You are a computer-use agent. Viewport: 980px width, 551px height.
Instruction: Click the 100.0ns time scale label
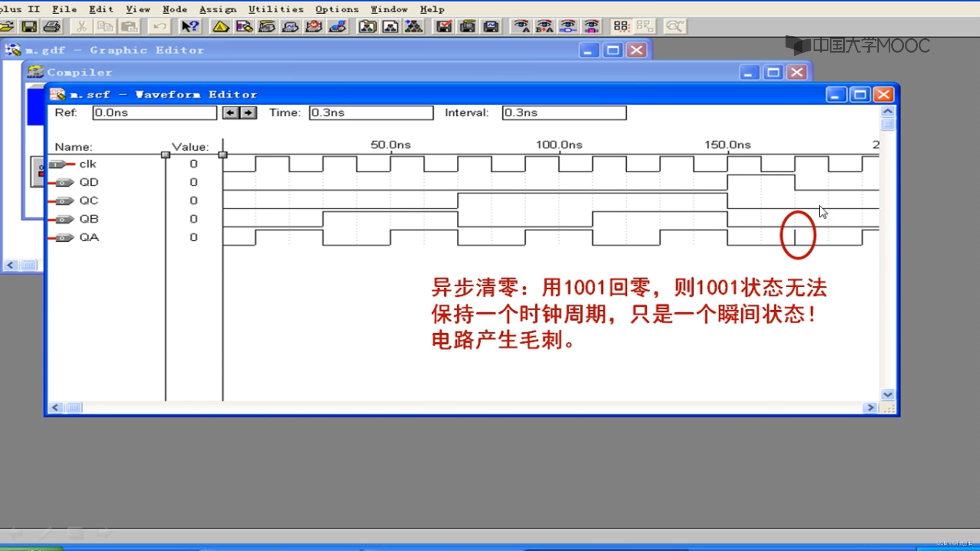coord(559,145)
